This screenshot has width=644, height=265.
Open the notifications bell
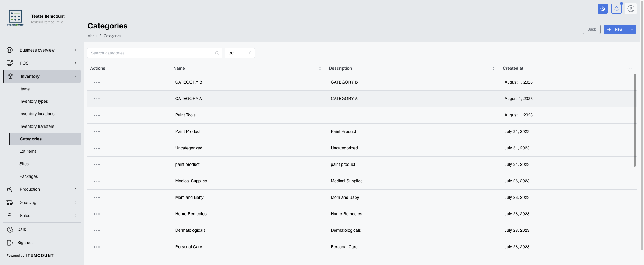[x=616, y=9]
